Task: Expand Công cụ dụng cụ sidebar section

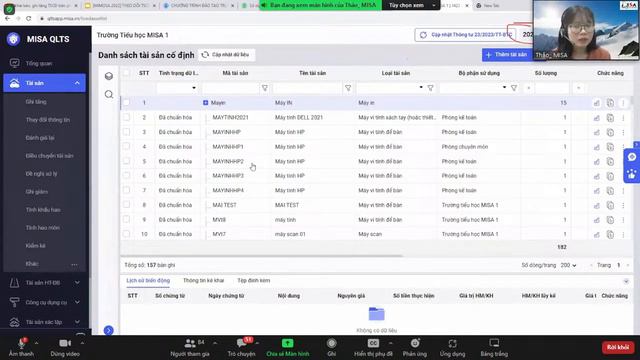Action: pos(77,302)
